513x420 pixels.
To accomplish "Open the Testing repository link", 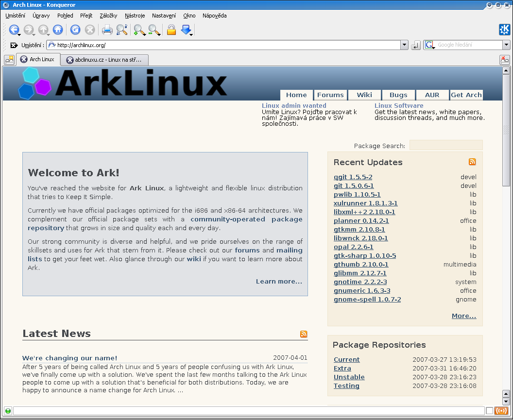I will coord(346,386).
